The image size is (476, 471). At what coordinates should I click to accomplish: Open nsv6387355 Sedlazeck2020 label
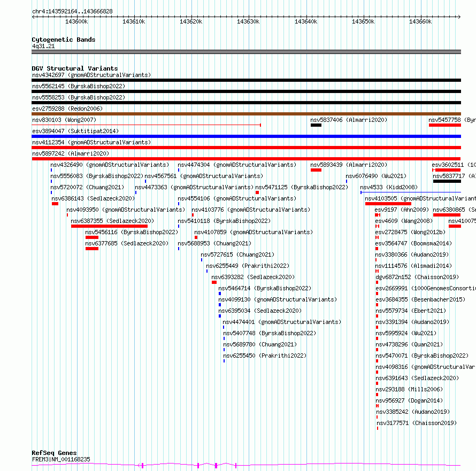(x=112, y=221)
